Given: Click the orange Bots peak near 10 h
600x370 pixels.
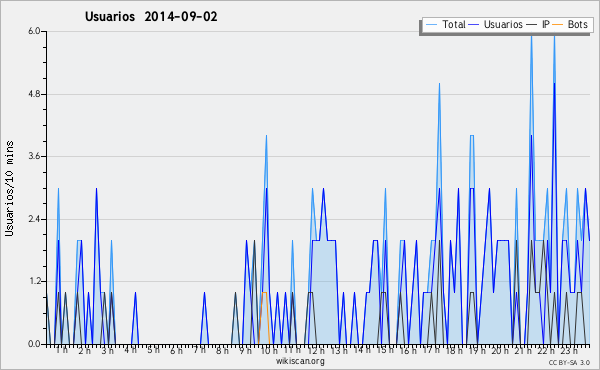Looking at the screenshot, I should point(264,292).
